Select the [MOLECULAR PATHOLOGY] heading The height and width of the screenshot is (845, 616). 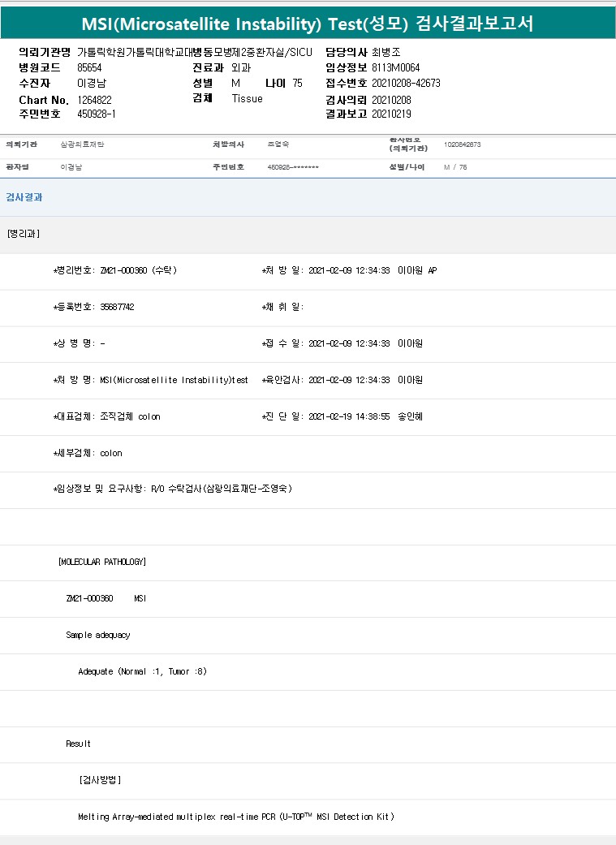pyautogui.click(x=102, y=562)
